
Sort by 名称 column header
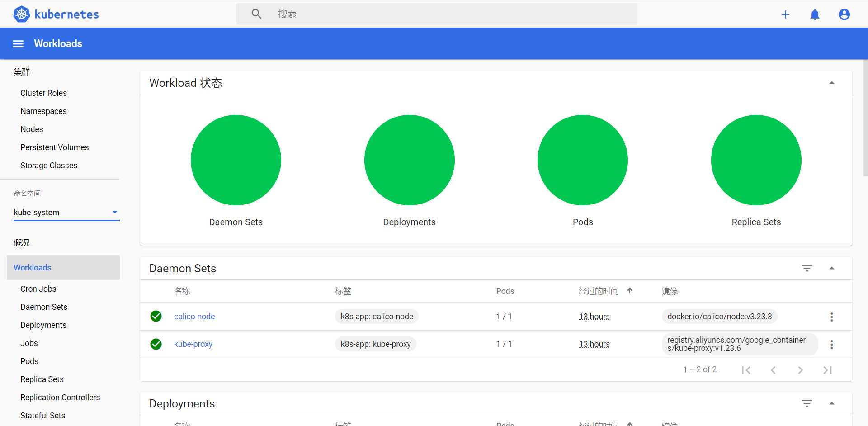(x=182, y=291)
